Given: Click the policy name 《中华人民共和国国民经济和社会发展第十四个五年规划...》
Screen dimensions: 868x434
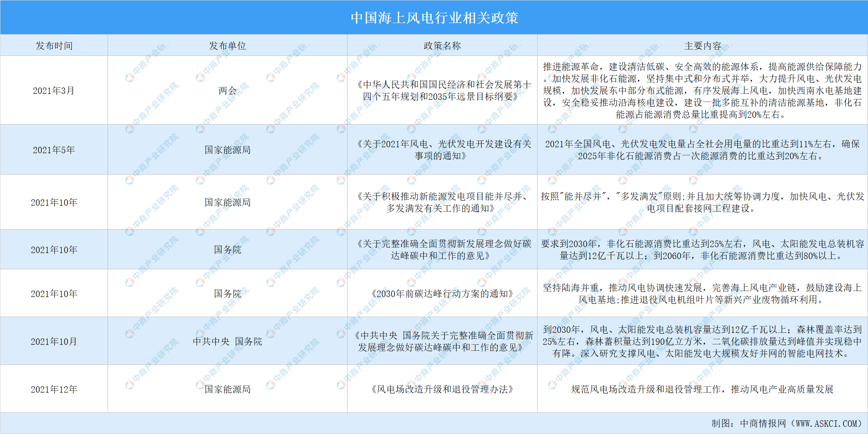Looking at the screenshot, I should [442, 90].
